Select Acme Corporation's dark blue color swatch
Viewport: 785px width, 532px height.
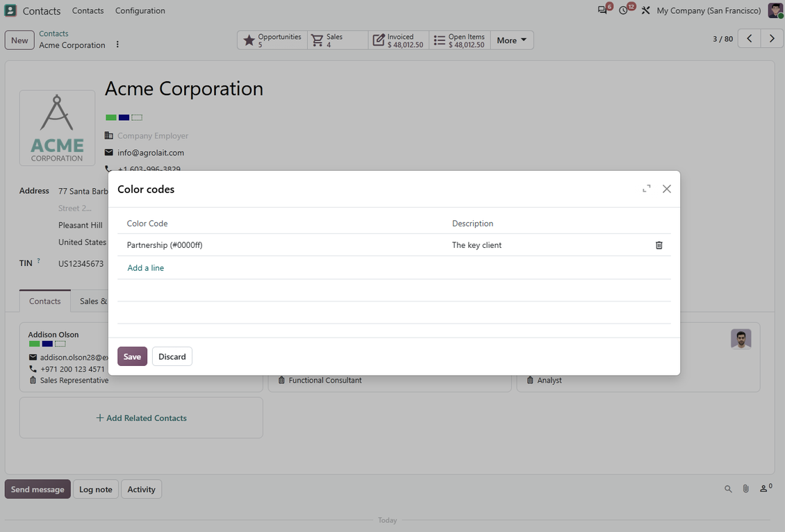(x=124, y=117)
